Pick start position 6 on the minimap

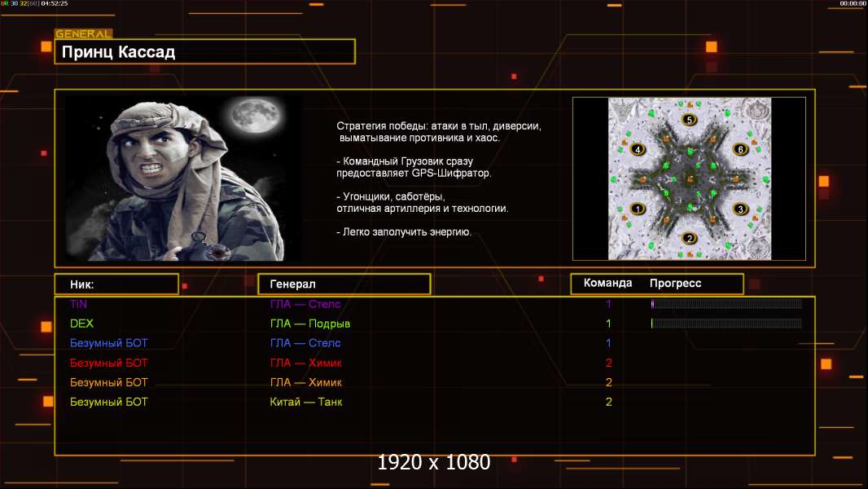pyautogui.click(x=741, y=149)
